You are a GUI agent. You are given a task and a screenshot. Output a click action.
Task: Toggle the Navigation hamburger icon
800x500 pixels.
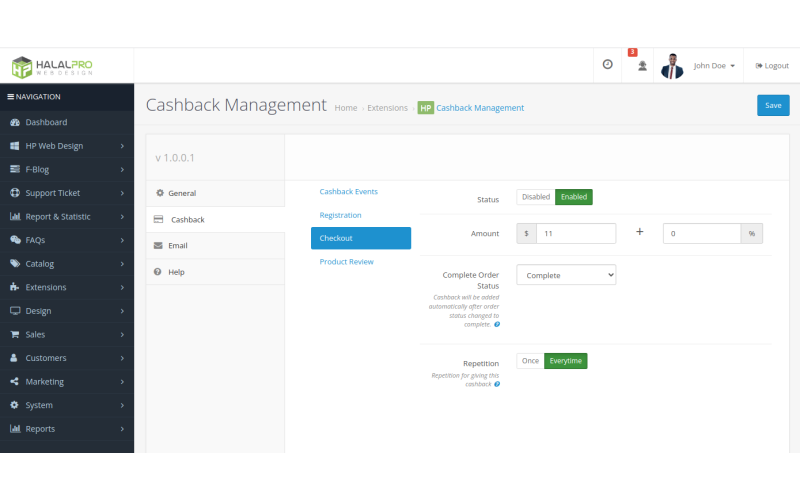[10, 96]
